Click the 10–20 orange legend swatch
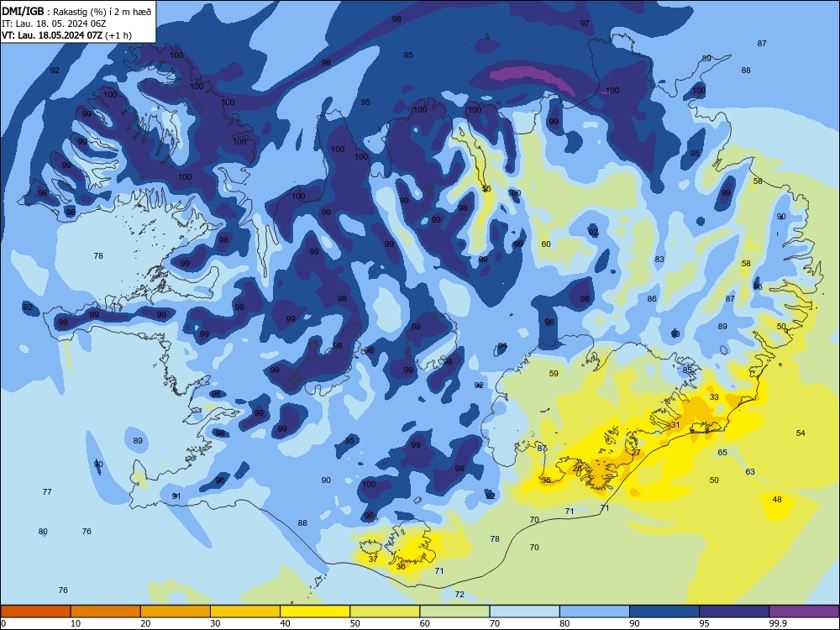The height and width of the screenshot is (630, 840). (106, 612)
